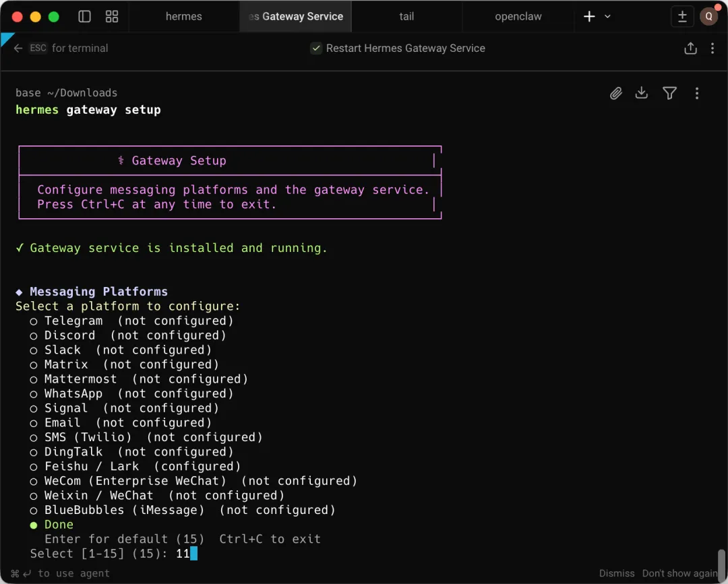This screenshot has height=584, width=728.
Task: Click Don't show again
Action: (x=679, y=573)
